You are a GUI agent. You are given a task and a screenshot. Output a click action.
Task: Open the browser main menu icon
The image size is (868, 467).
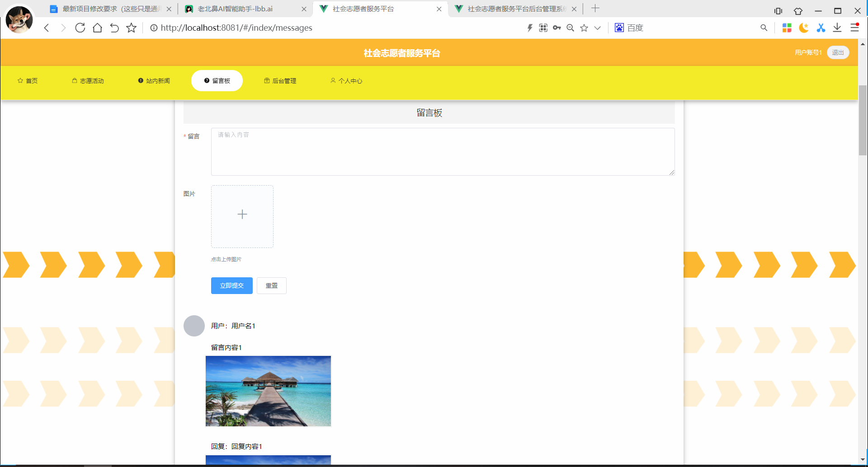(x=854, y=28)
